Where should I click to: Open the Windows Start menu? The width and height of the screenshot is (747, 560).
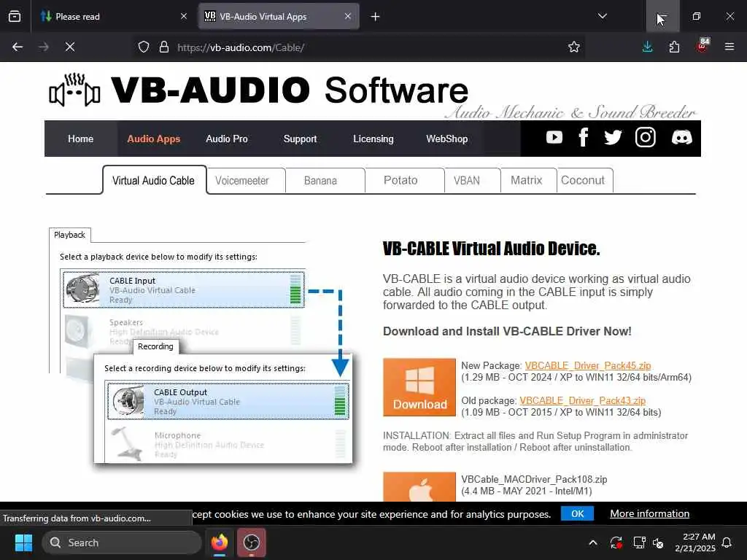23,542
